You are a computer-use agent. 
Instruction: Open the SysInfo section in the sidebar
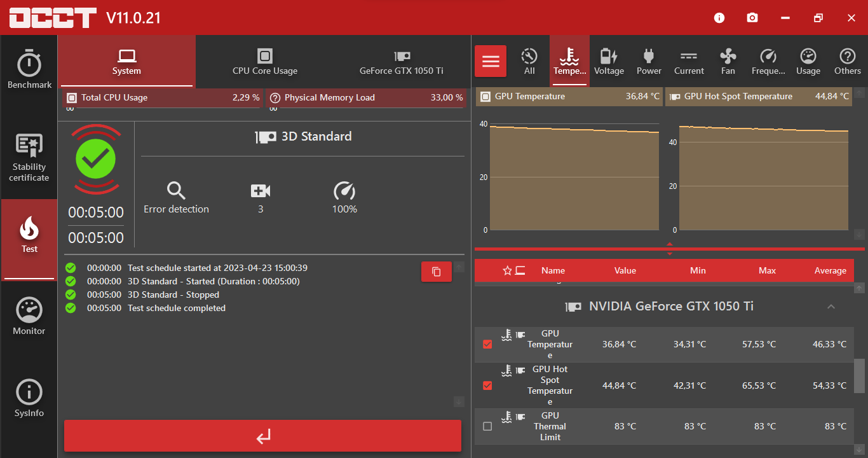29,399
